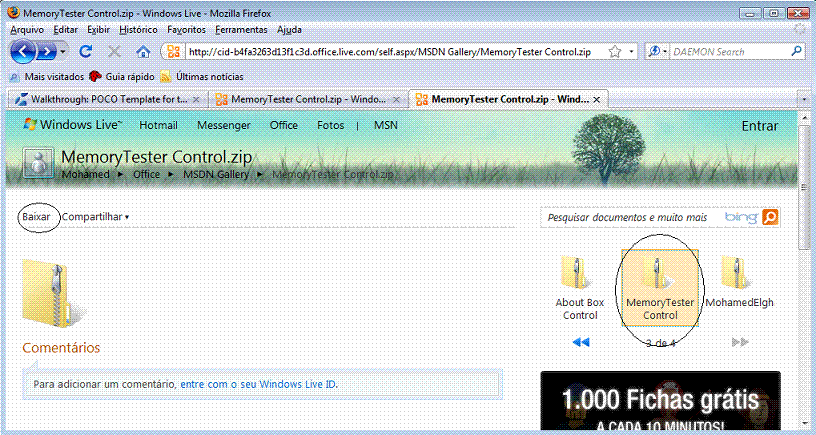Open the back/forward history dropdown arrow

pos(63,52)
